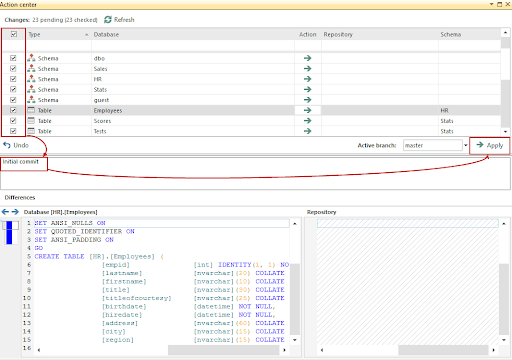Click the master branch field
Screen dimensions: 512x360
click(432, 145)
